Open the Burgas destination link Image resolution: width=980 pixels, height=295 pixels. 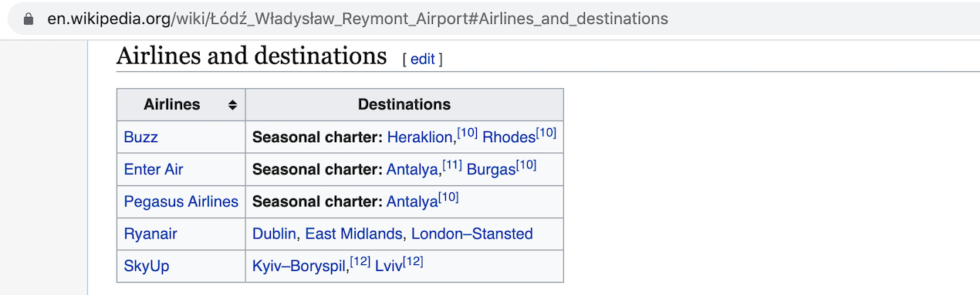coord(491,169)
